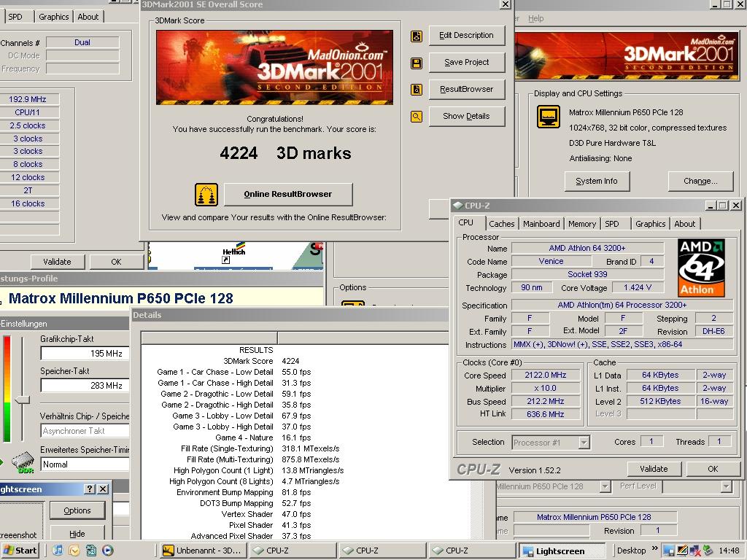Click the Show Details magnifier icon

pos(417,116)
